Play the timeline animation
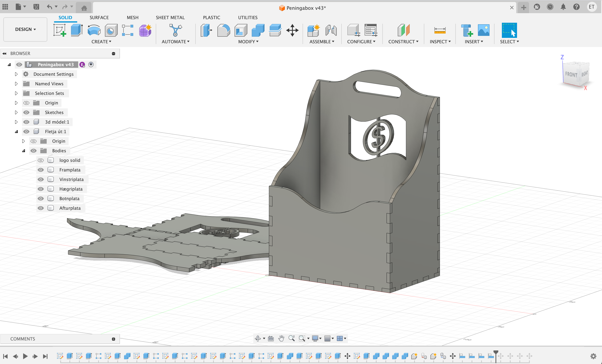This screenshot has height=364, width=602. coord(25,356)
